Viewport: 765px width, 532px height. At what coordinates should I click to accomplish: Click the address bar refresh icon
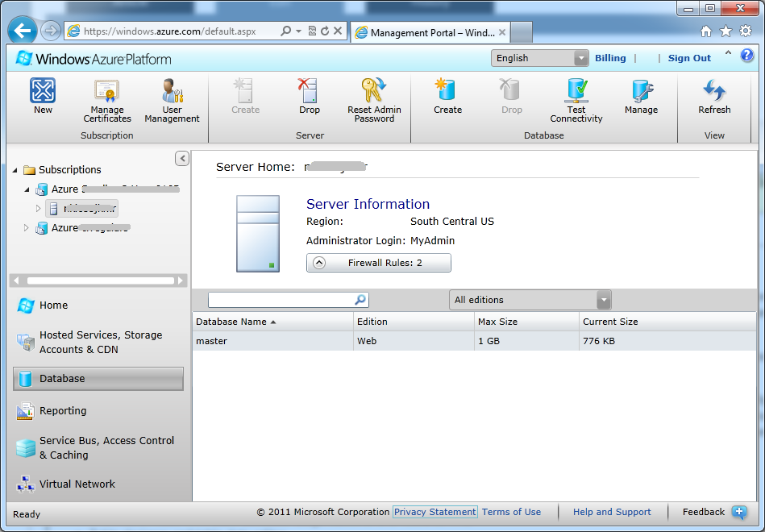tap(325, 31)
